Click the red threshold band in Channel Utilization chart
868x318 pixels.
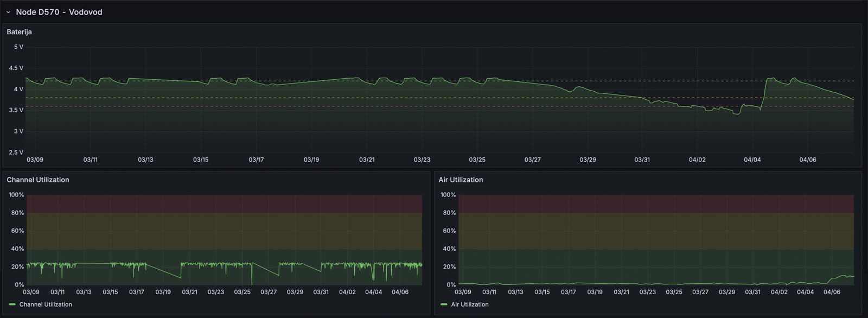[224, 203]
